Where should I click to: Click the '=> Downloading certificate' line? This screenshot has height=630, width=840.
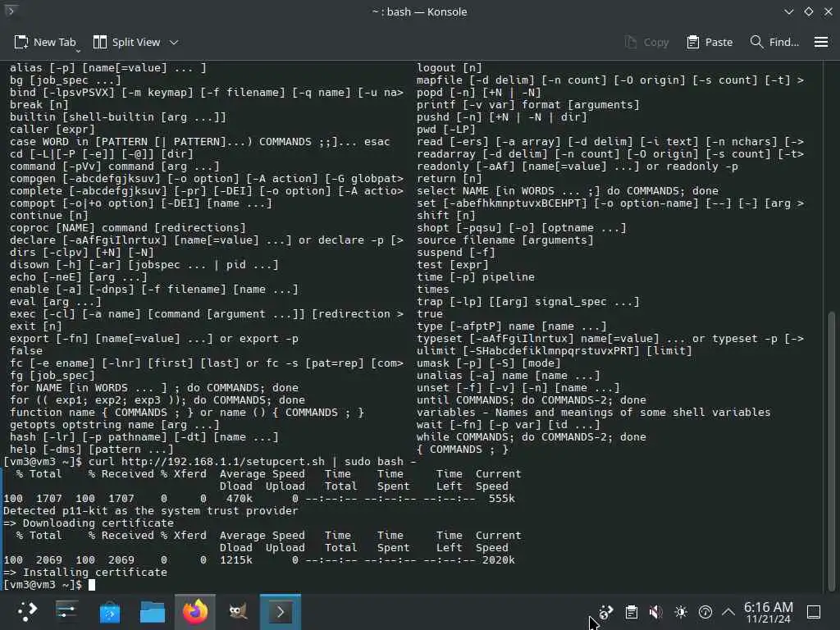click(x=89, y=523)
